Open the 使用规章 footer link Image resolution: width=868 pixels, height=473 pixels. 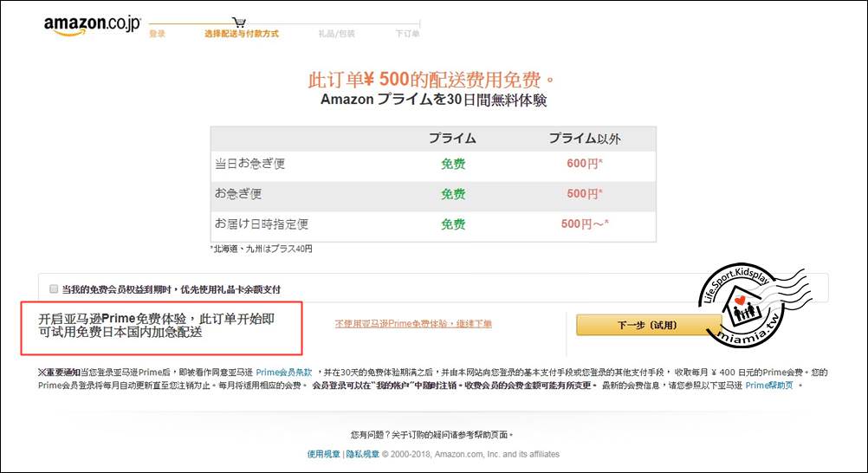point(324,454)
